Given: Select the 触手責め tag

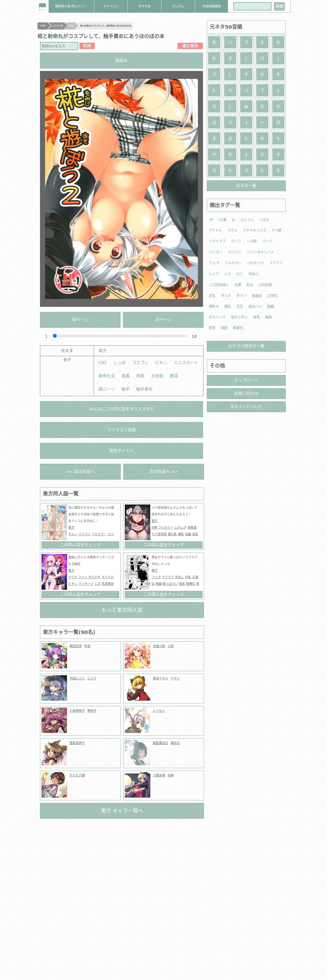Looking at the screenshot, I should coord(144,389).
